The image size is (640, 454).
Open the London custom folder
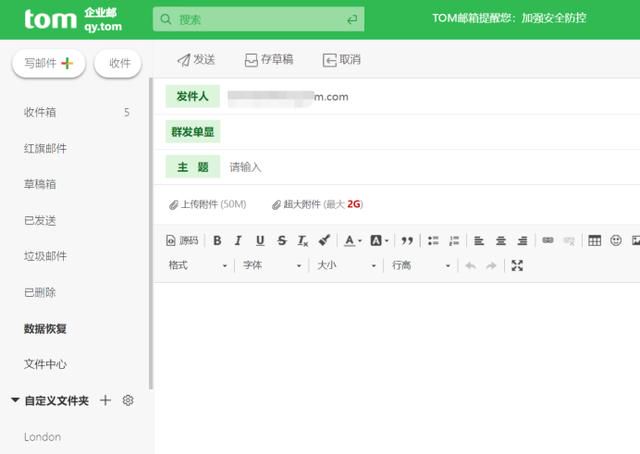[x=42, y=437]
